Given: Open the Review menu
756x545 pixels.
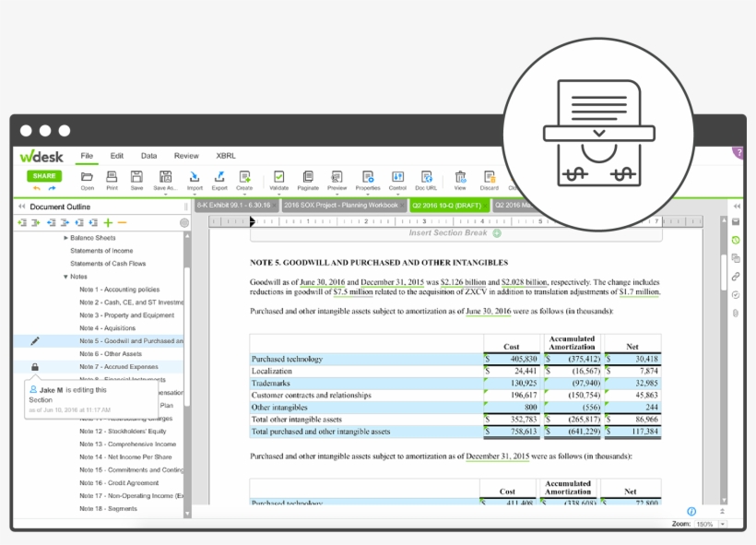Looking at the screenshot, I should (186, 156).
